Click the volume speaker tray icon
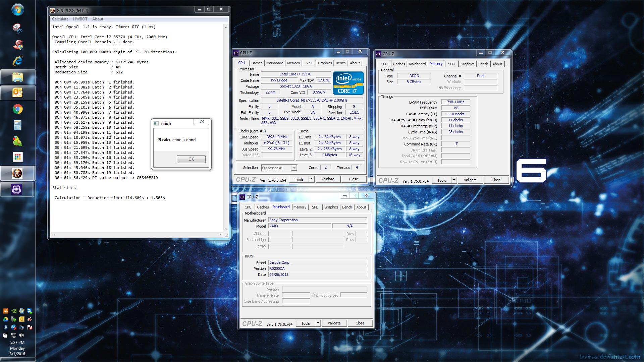644x362 pixels. pyautogui.click(x=22, y=335)
